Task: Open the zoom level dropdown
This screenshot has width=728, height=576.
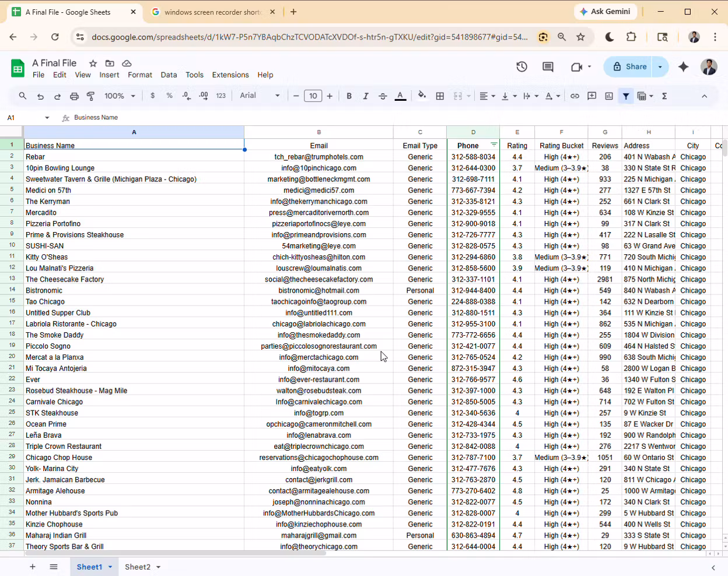Action: tap(120, 96)
